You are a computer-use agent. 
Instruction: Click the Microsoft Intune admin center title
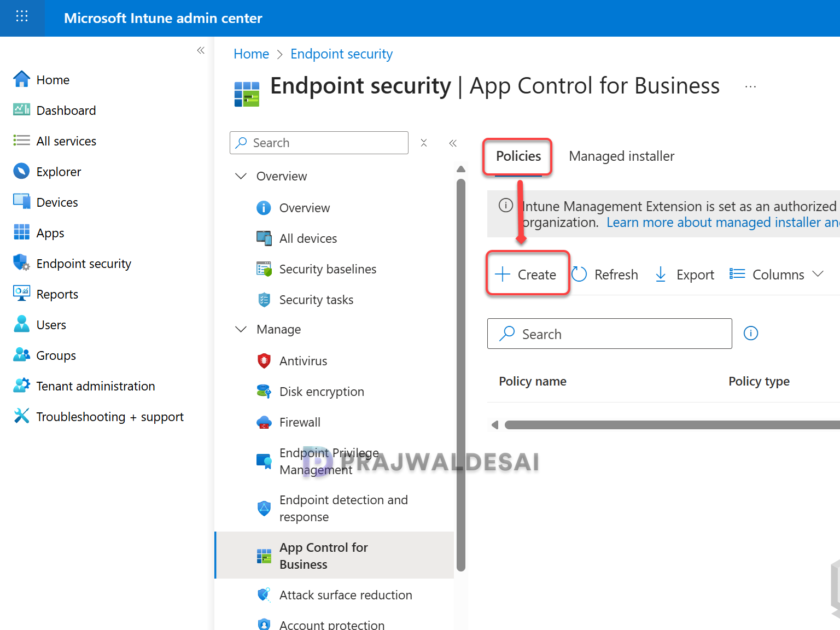pyautogui.click(x=163, y=18)
